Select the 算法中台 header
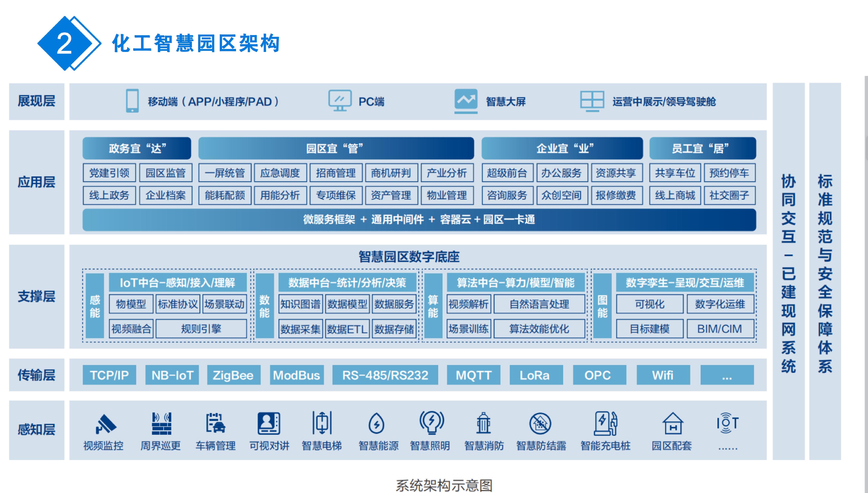Screen dimensions: 868x493 [x=516, y=282]
